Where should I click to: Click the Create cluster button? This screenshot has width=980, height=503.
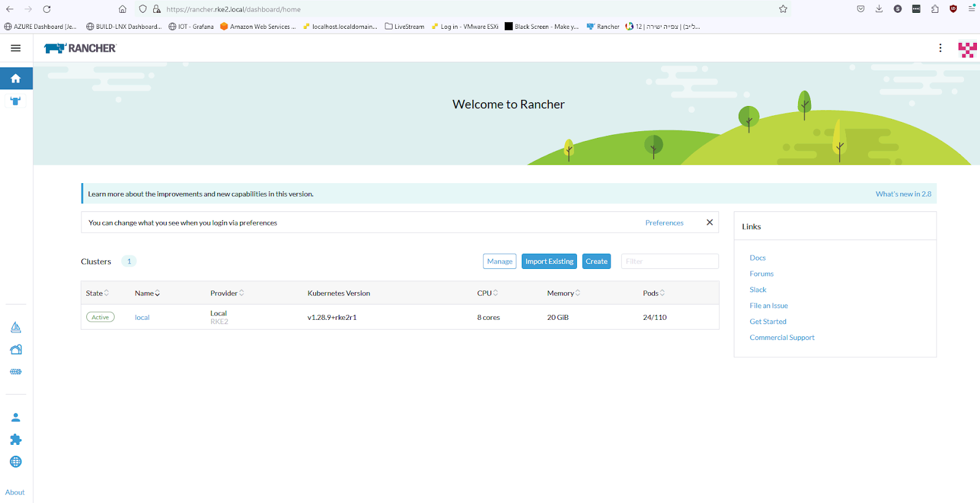(x=597, y=261)
